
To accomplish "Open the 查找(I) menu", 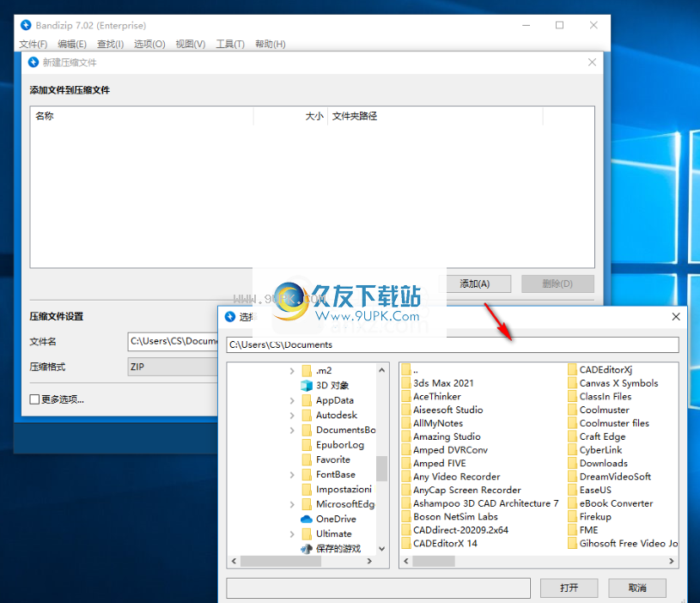I will (110, 44).
